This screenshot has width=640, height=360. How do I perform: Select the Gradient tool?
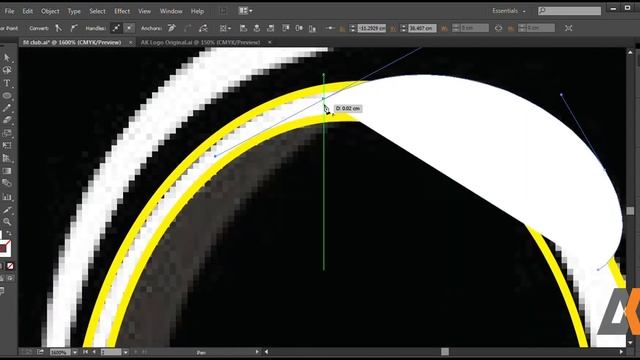tap(7, 171)
